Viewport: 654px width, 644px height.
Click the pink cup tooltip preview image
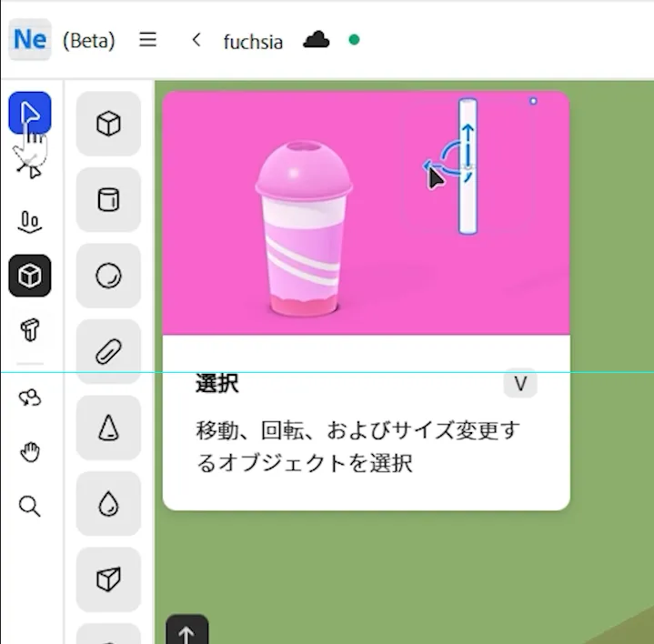point(367,213)
